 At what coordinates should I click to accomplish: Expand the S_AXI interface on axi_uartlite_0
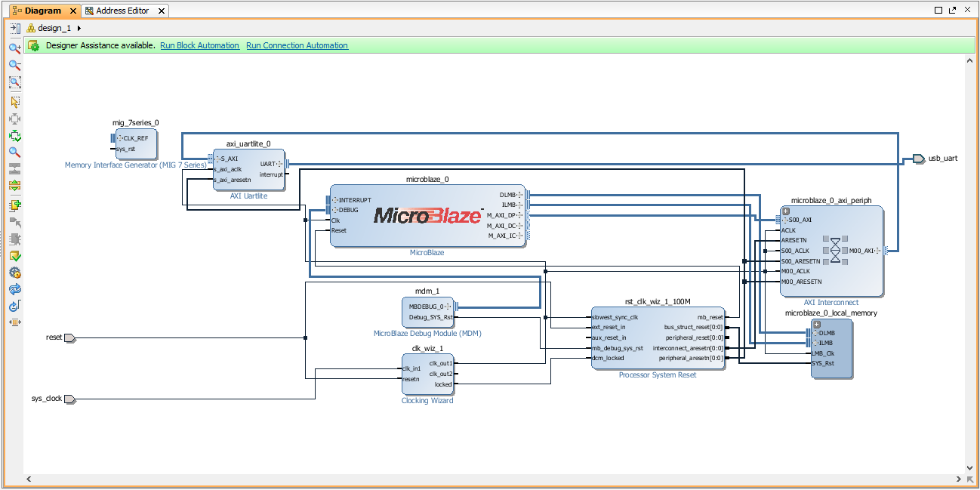tap(217, 159)
